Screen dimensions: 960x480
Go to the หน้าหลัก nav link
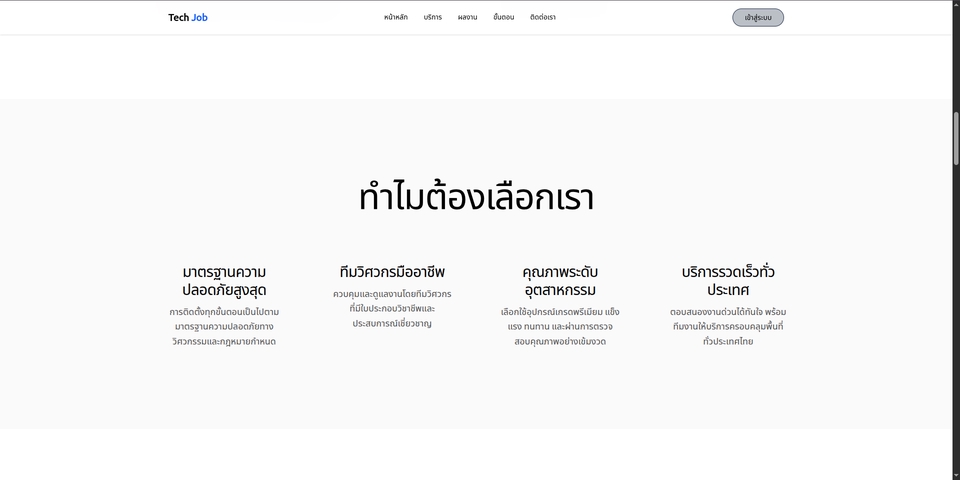pos(395,17)
